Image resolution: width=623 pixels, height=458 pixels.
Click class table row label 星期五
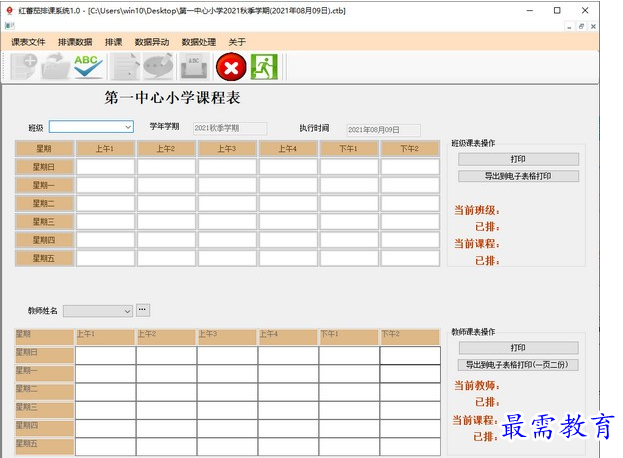(x=44, y=258)
